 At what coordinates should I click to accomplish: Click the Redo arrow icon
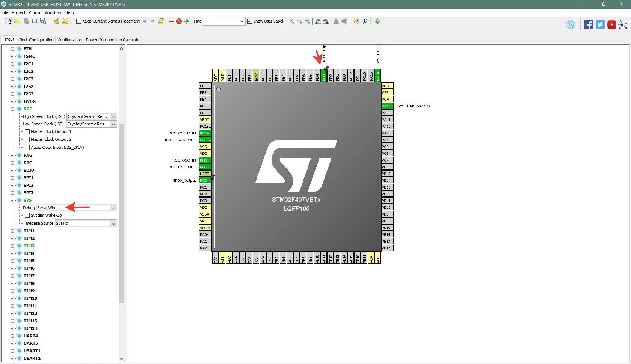153,21
